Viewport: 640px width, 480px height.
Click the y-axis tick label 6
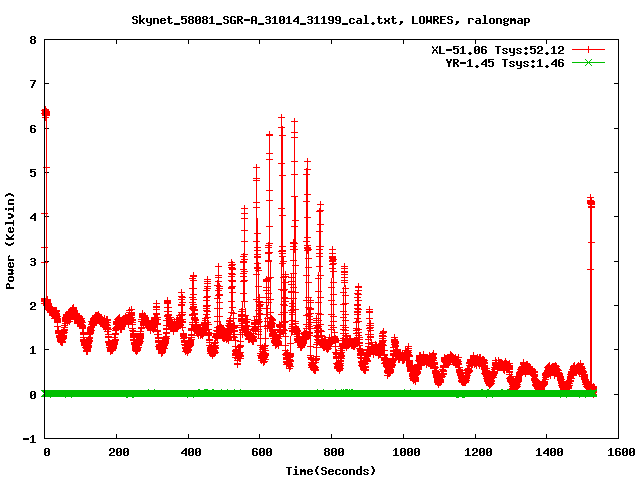(33, 129)
